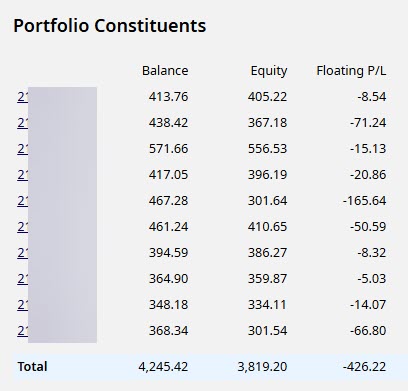Open account link in the 413.76 balance row
This screenshot has height=391, width=408.
[x=23, y=97]
